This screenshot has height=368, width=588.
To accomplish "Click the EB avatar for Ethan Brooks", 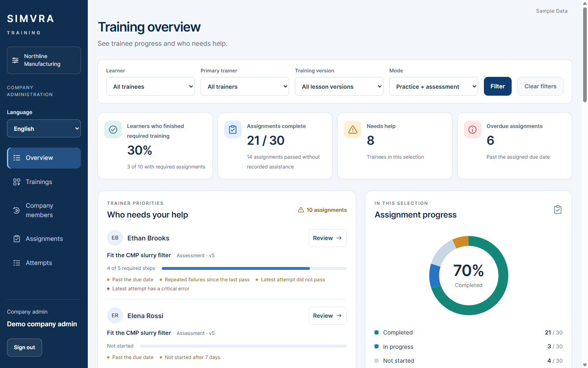I will [115, 238].
